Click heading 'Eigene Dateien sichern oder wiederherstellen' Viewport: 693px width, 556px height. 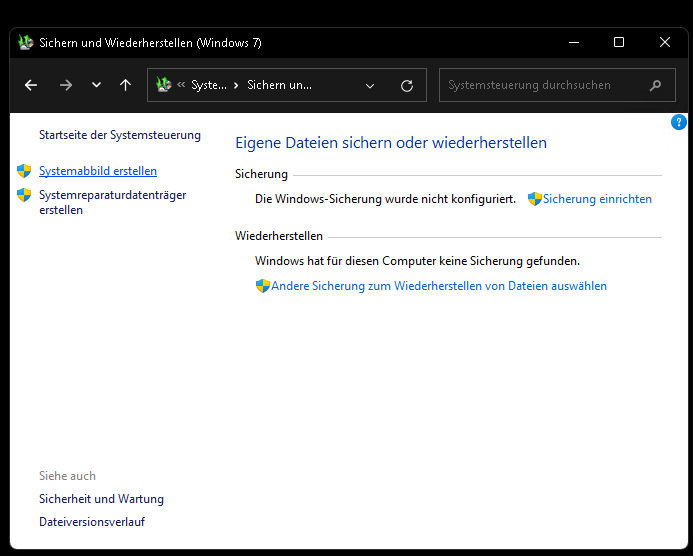click(391, 143)
